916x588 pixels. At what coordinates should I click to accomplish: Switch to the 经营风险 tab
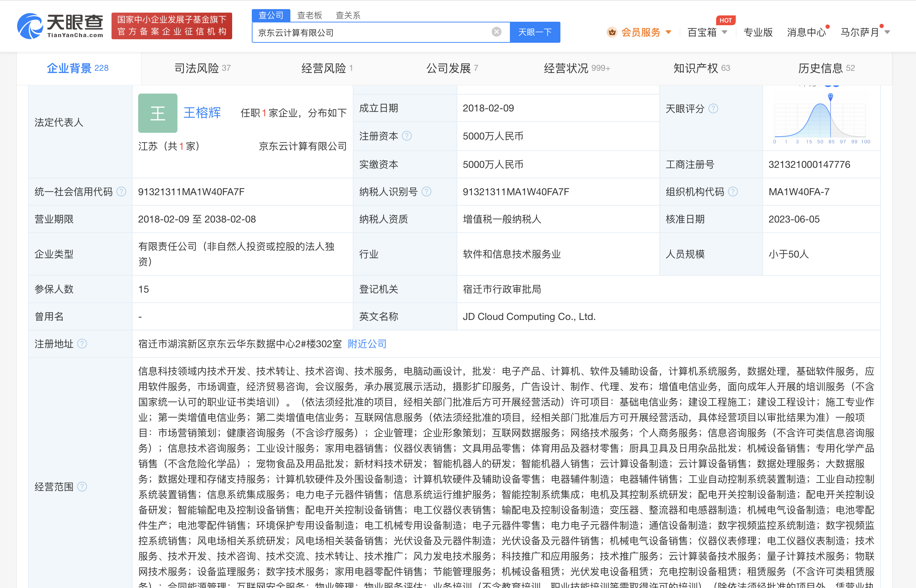(x=327, y=68)
